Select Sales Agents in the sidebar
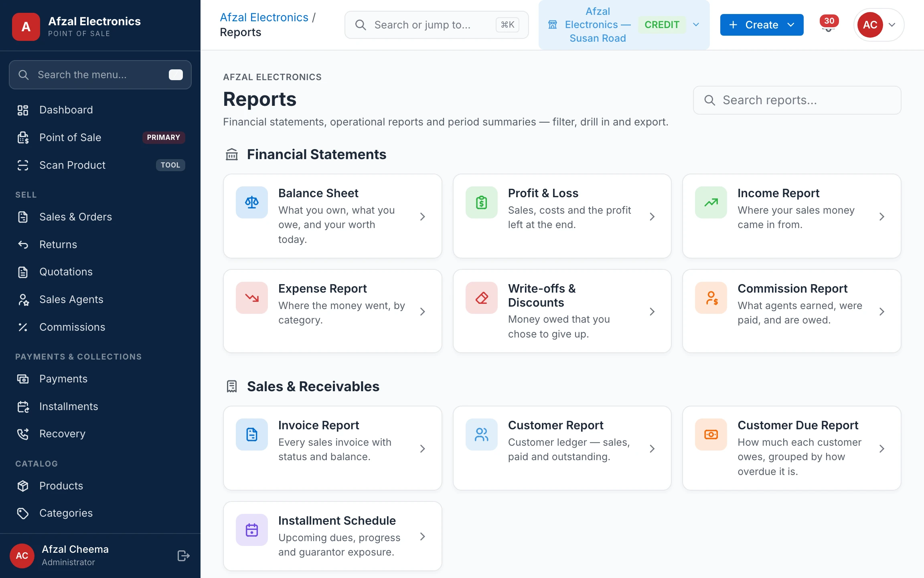The width and height of the screenshot is (924, 578). [100, 299]
